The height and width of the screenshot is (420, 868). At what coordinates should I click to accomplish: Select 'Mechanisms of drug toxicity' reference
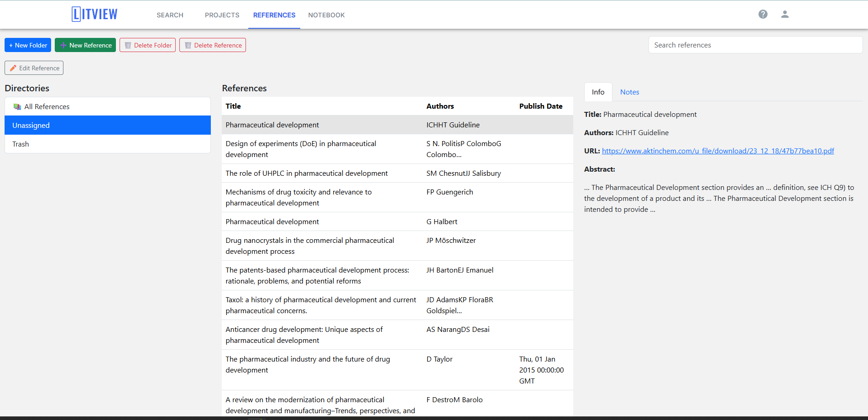click(x=397, y=197)
